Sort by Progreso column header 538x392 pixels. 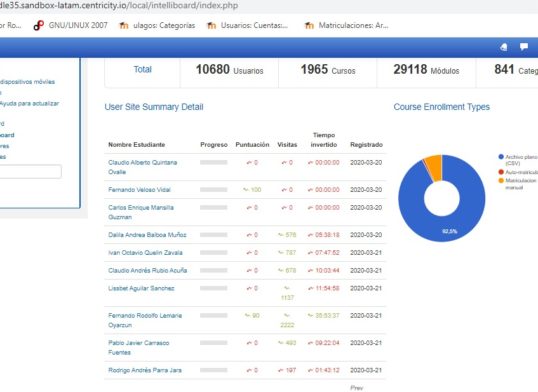click(214, 145)
